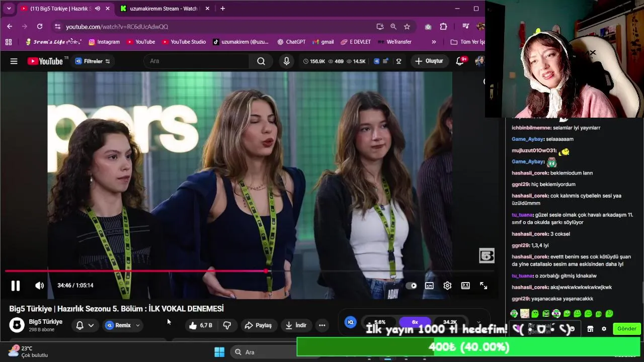Enter fullscreen mode on the video
This screenshot has height=362, width=644.
pos(484,286)
